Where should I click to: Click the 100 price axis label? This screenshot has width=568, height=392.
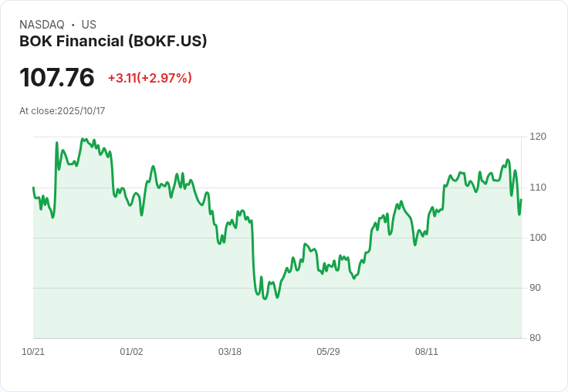coord(538,238)
